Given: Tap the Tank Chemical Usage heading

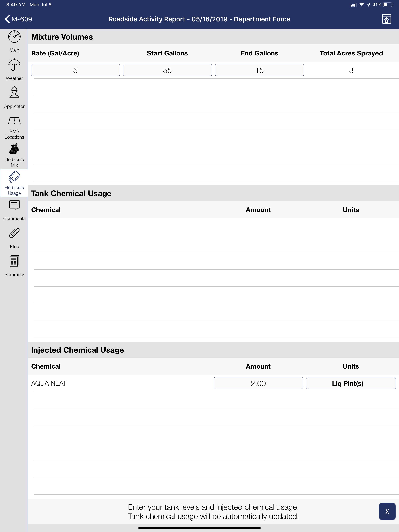Looking at the screenshot, I should pos(71,193).
